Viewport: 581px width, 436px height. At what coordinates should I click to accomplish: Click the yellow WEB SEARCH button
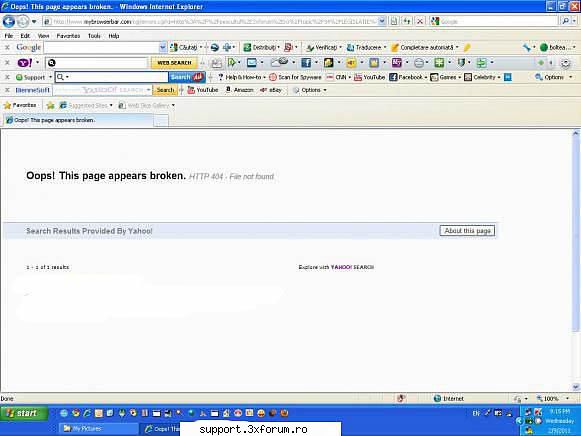(174, 63)
